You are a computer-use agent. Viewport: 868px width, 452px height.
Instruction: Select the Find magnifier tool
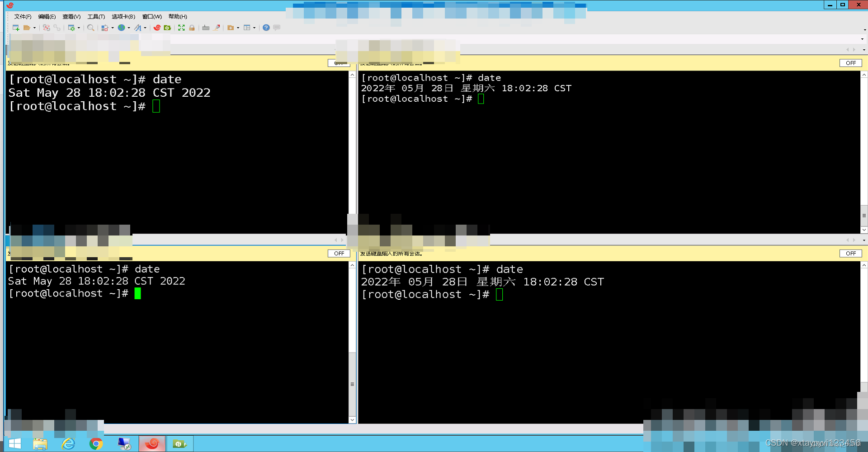pos(91,28)
